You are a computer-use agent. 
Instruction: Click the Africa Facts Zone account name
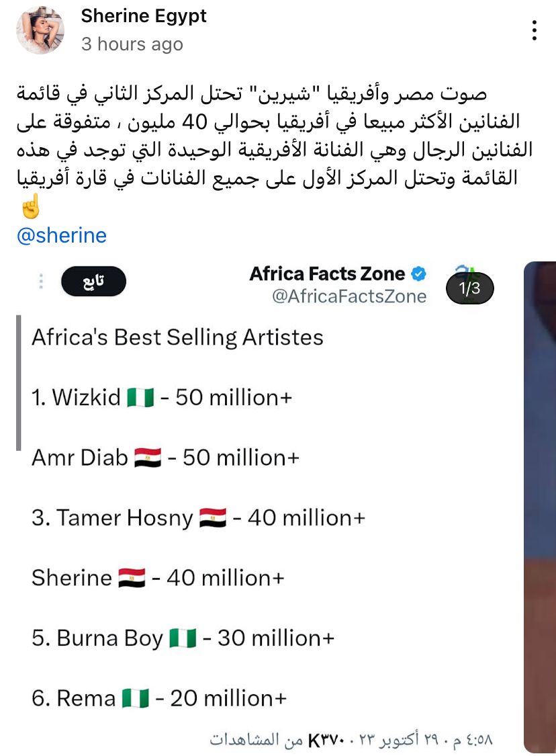pyautogui.click(x=327, y=274)
